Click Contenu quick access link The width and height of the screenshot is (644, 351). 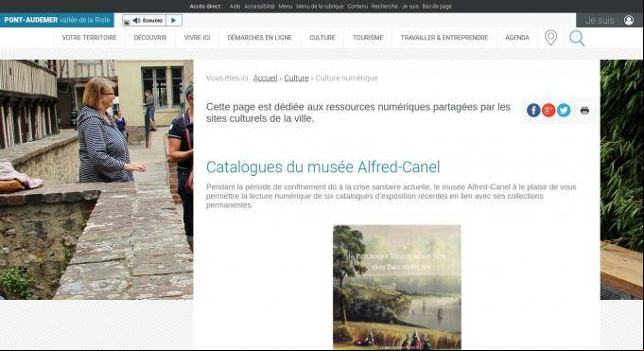[357, 7]
